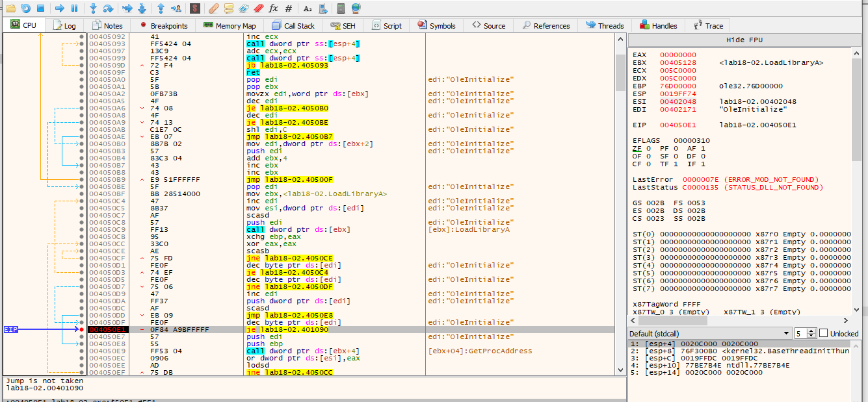
Task: Step into the next instruction
Action: click(94, 8)
